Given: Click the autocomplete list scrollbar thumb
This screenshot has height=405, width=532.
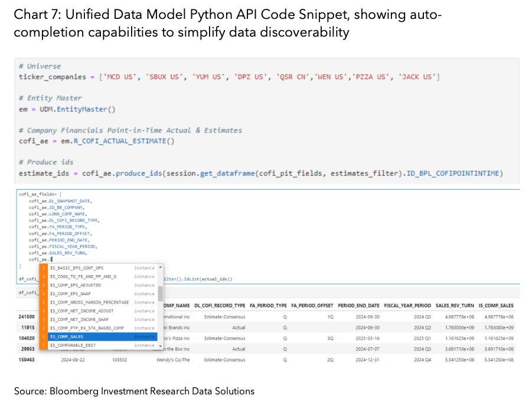Looking at the screenshot, I should click(x=161, y=293).
